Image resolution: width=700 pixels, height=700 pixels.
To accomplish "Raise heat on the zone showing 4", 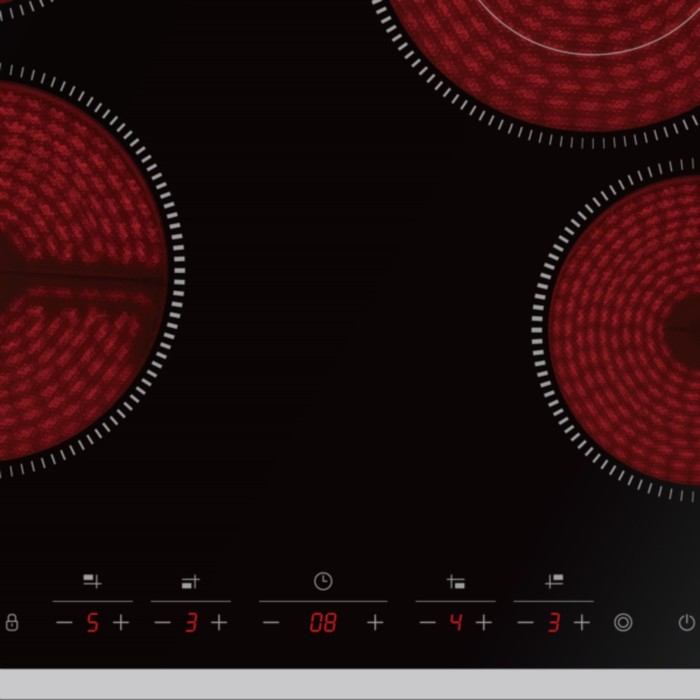I will coord(484,623).
